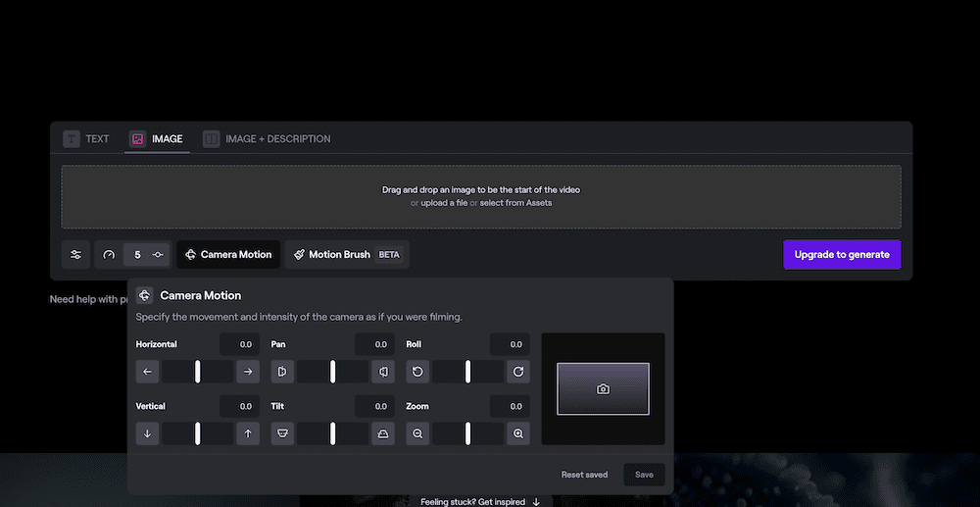Click the Horizontal value input field
The image size is (980, 507).
(x=239, y=344)
